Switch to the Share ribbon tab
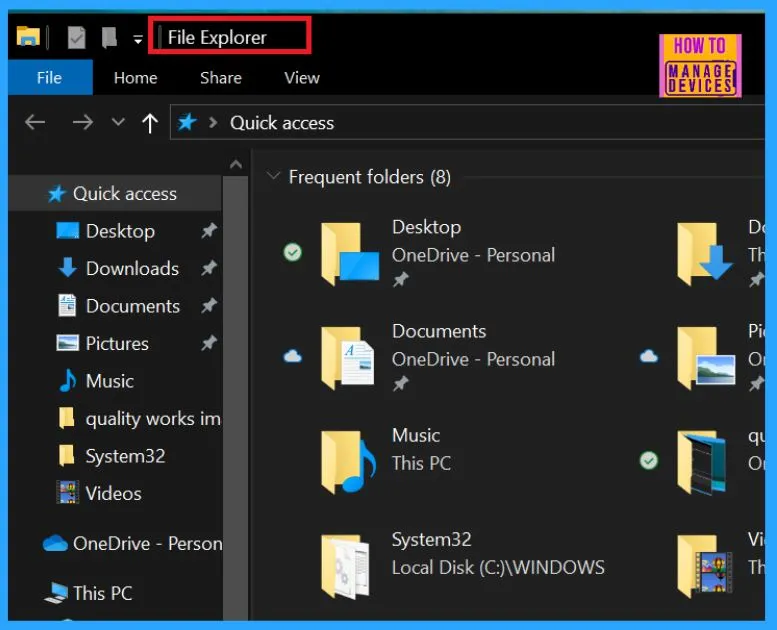Viewport: 777px width, 630px height. 221,78
